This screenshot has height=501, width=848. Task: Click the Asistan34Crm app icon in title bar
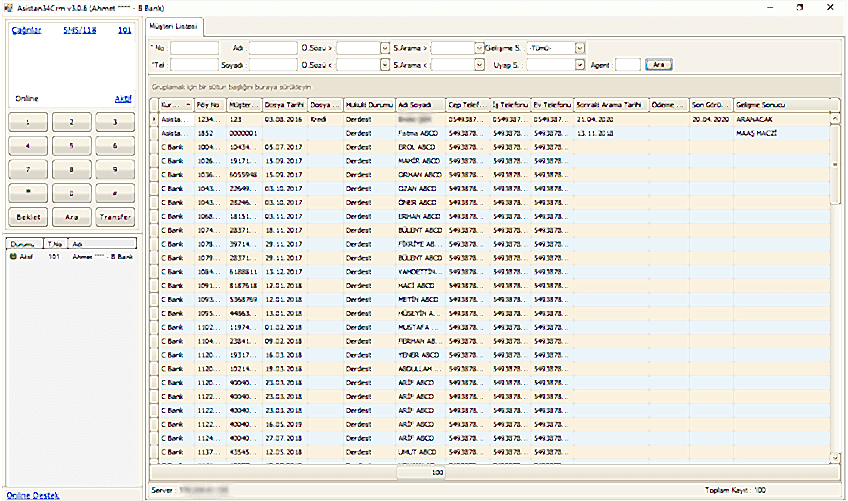pyautogui.click(x=8, y=7)
